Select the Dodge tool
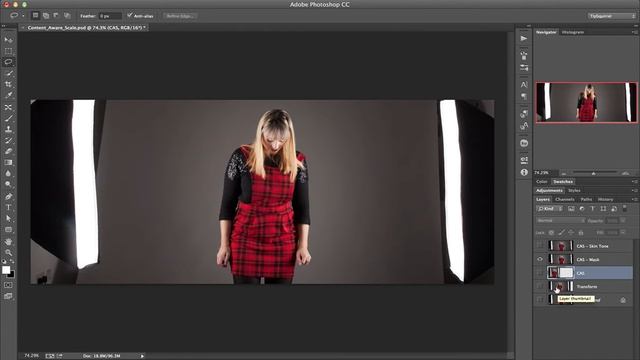 [8, 184]
